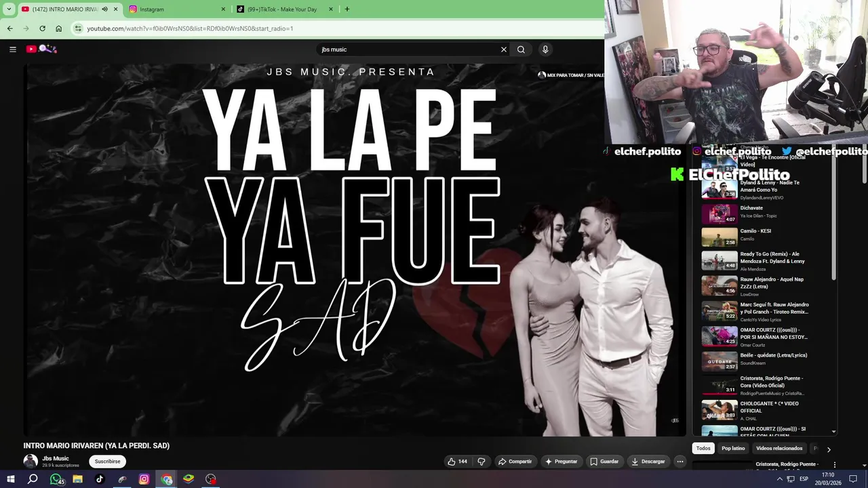
Task: Click the browser address bar URL
Action: point(190,28)
